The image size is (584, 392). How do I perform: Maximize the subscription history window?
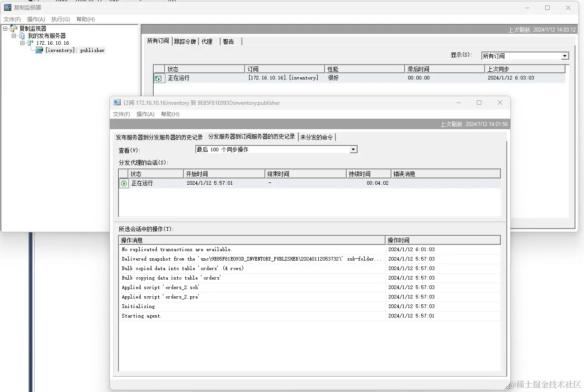tap(479, 103)
